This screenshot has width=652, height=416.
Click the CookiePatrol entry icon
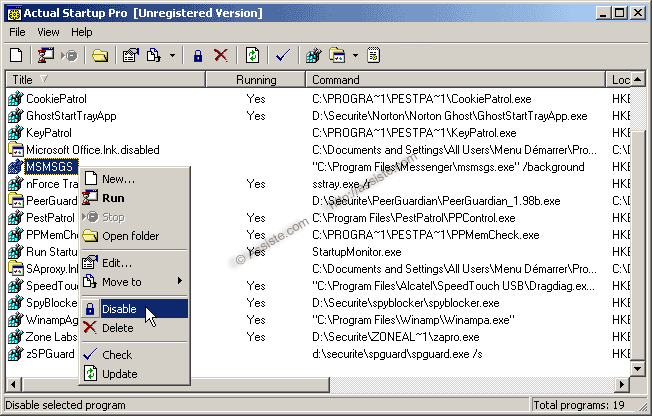click(15, 99)
